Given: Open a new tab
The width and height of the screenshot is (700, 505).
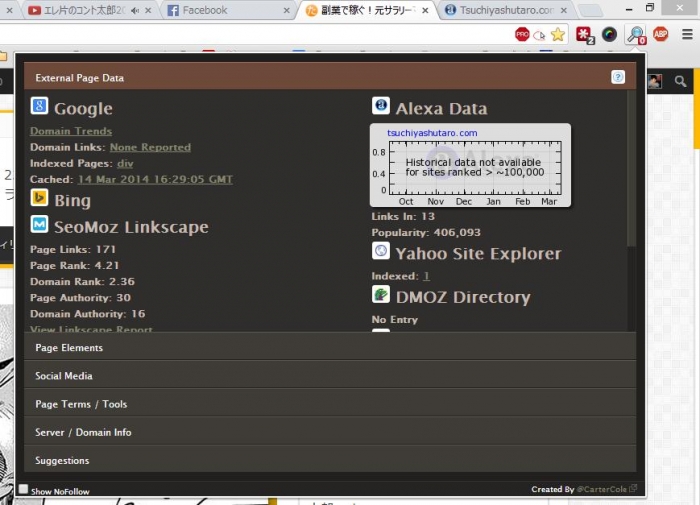Looking at the screenshot, I should pyautogui.click(x=590, y=10).
